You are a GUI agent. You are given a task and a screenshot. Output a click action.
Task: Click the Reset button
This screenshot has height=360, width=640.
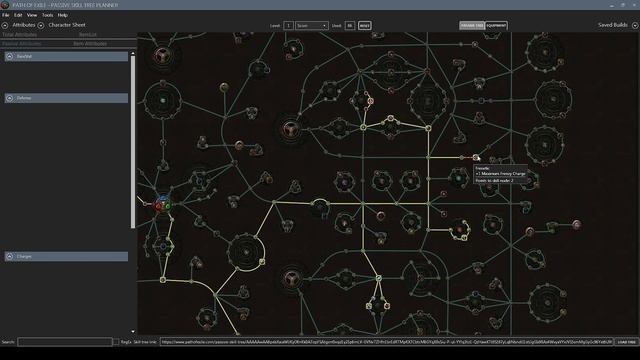(x=364, y=25)
